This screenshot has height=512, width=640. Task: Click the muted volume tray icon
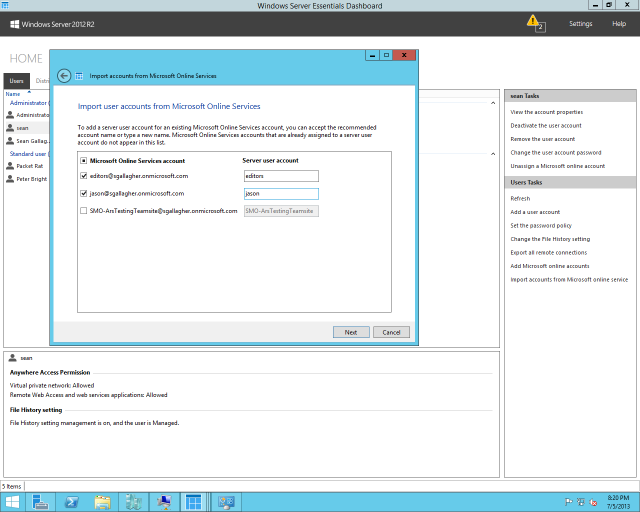(593, 502)
